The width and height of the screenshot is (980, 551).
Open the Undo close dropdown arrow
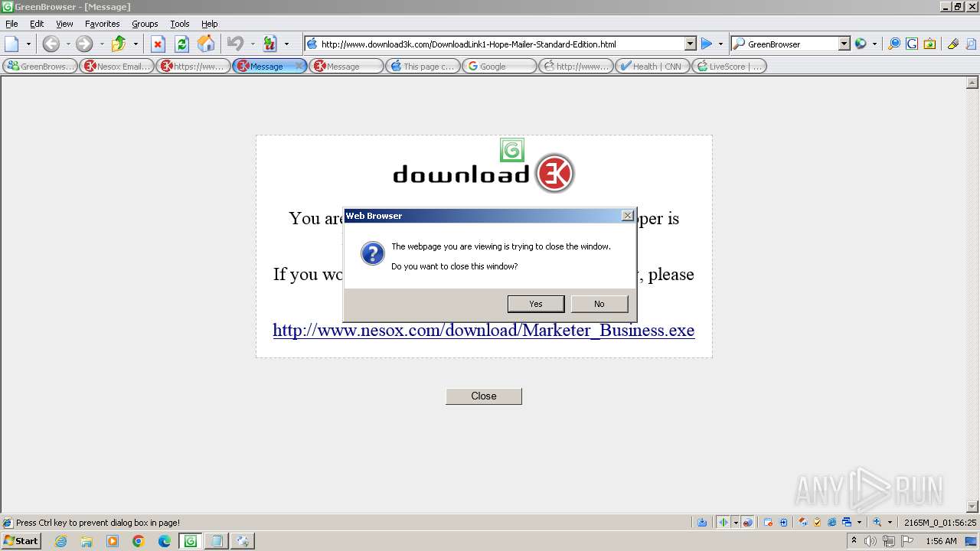coord(253,44)
